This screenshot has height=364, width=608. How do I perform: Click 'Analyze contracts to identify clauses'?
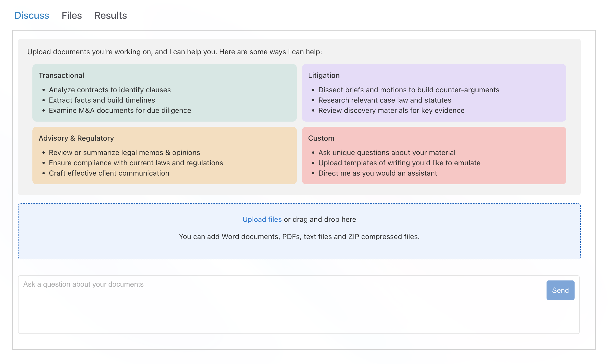(x=110, y=90)
